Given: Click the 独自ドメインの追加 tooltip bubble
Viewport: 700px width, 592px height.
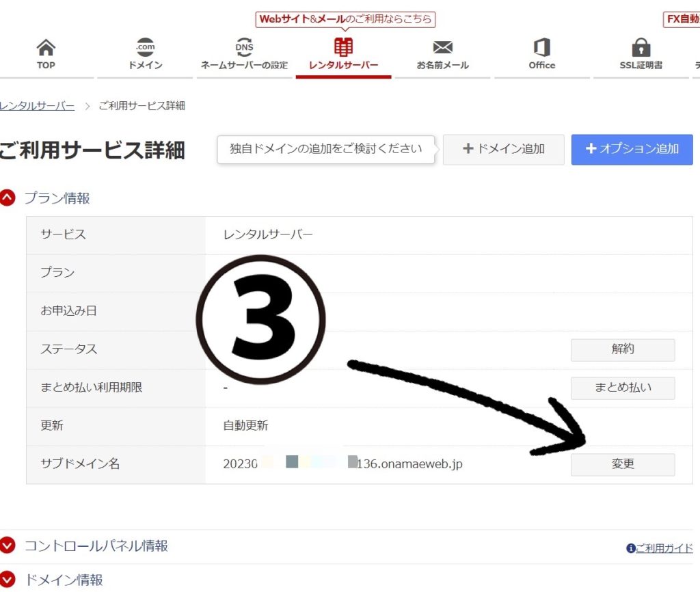Looking at the screenshot, I should coord(326,149).
